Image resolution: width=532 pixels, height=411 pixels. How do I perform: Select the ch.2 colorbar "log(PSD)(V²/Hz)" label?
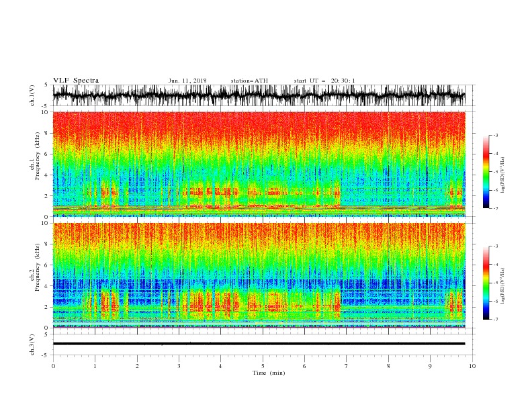(x=502, y=286)
